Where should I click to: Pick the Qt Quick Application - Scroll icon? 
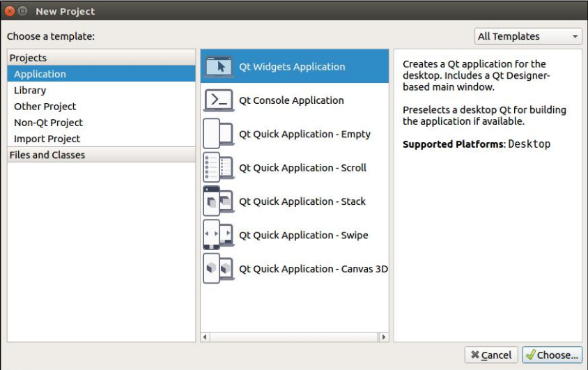click(219, 167)
